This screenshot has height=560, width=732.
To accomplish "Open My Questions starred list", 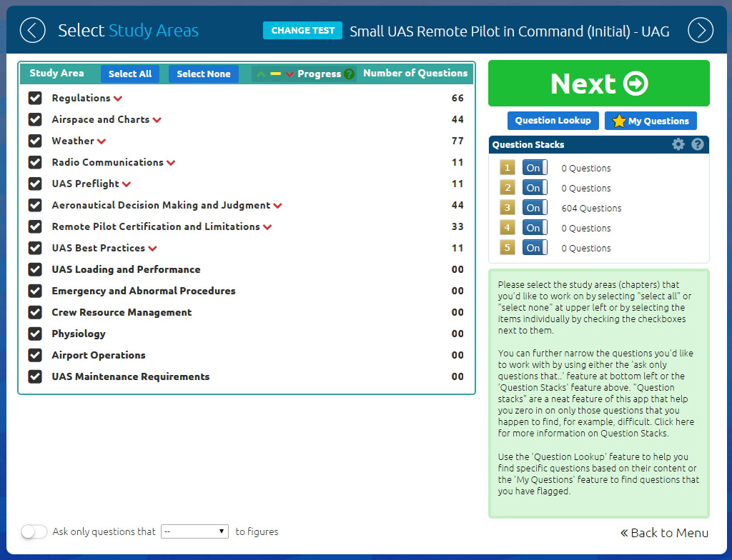I will coord(651,121).
